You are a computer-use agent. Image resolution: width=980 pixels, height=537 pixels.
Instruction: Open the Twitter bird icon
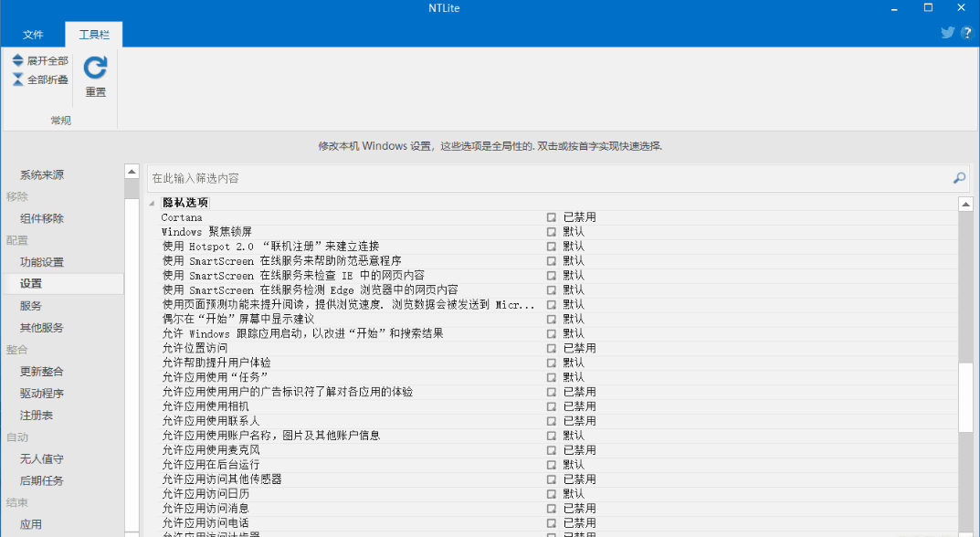pyautogui.click(x=947, y=33)
